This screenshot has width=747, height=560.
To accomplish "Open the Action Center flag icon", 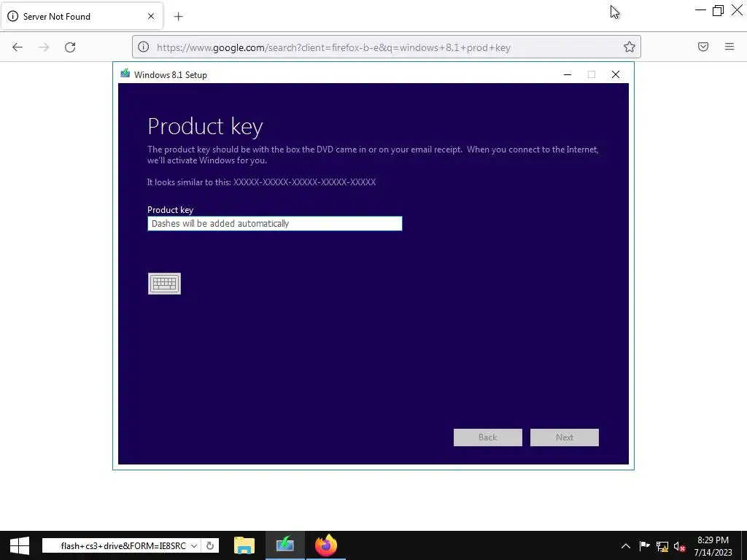I will [644, 545].
